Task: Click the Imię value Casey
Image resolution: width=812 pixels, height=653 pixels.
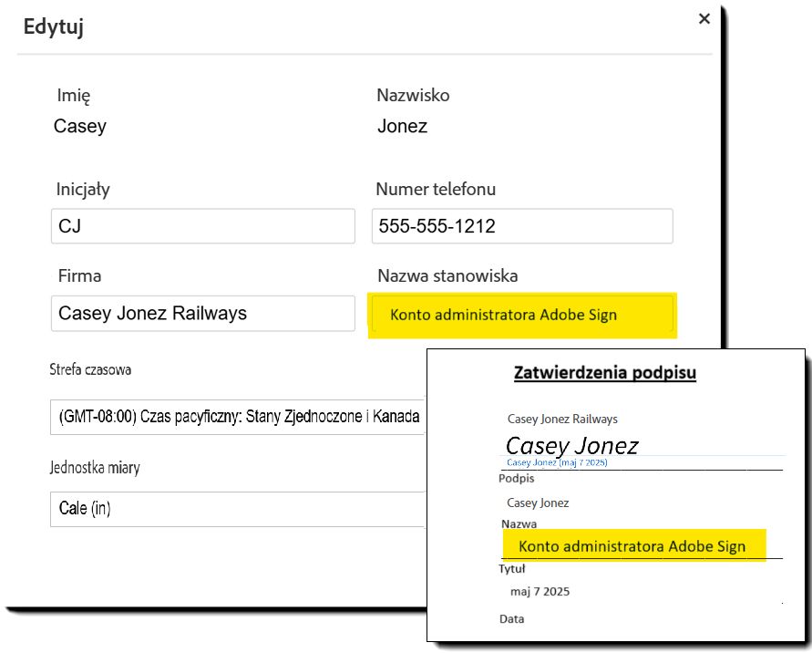Action: tap(80, 127)
